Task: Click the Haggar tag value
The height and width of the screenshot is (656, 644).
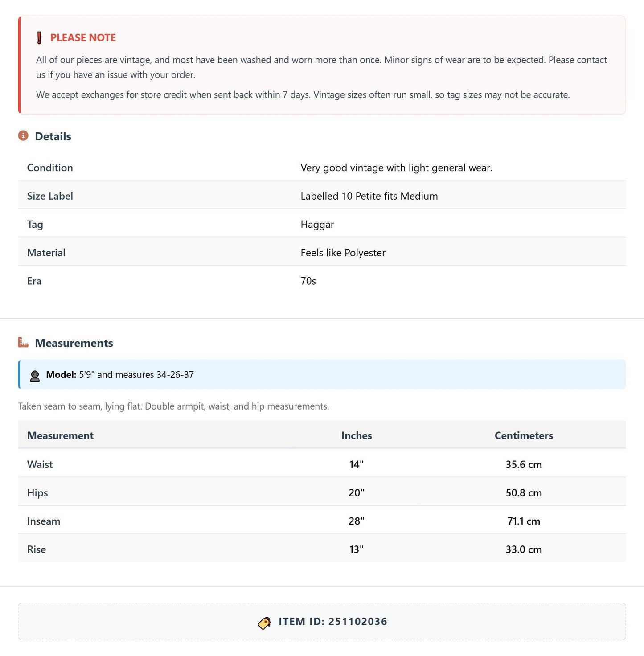Action: (317, 225)
